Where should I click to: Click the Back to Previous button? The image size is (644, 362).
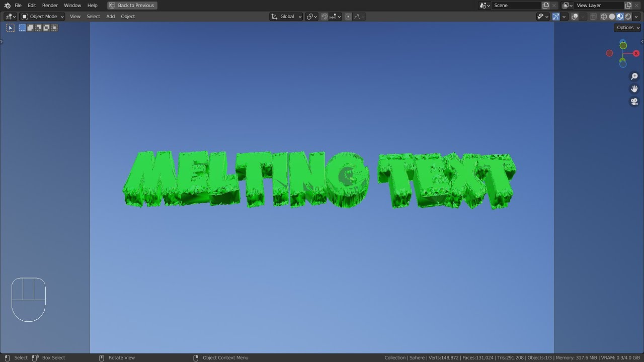[x=132, y=5]
